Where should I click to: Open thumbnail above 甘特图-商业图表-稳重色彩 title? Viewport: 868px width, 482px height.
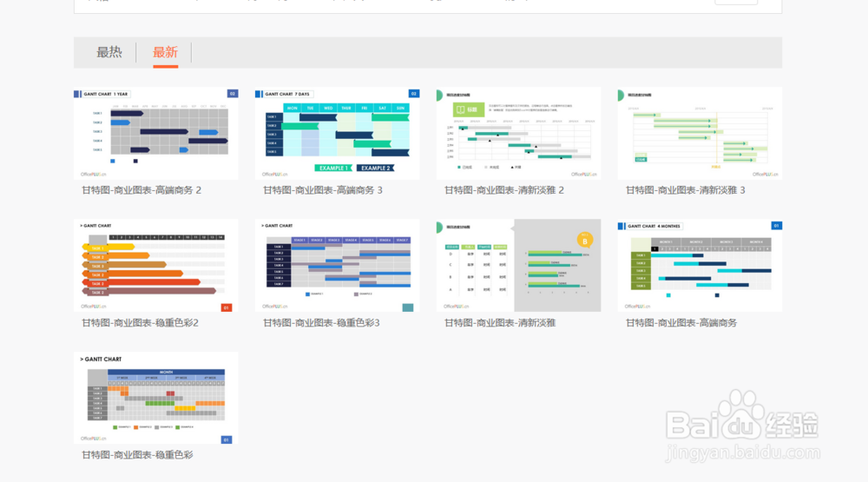click(156, 398)
